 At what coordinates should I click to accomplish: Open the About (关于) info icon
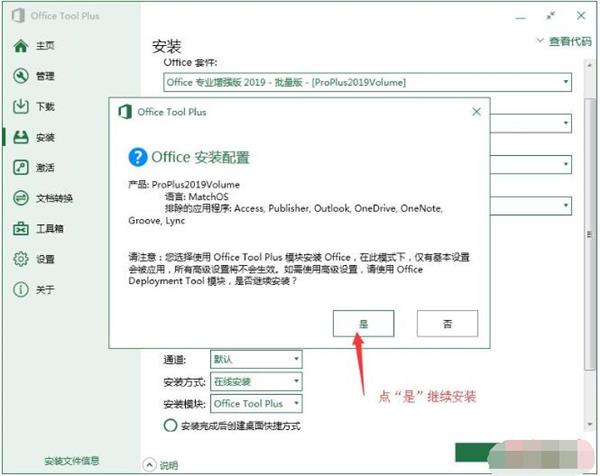click(20, 290)
